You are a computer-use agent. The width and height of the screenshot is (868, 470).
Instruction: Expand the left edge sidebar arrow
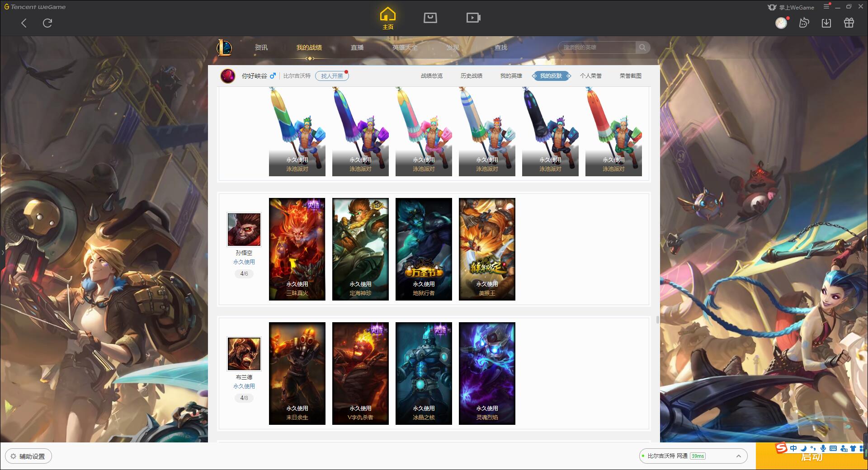click(2, 253)
